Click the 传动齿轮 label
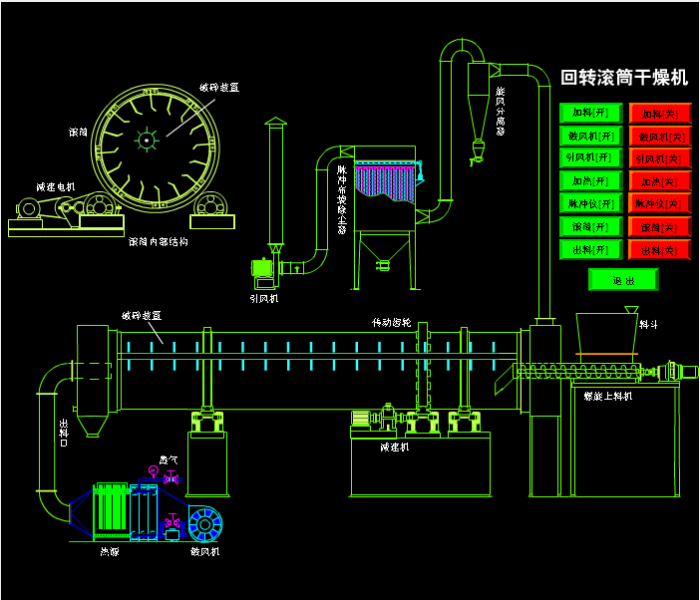 click(x=392, y=322)
